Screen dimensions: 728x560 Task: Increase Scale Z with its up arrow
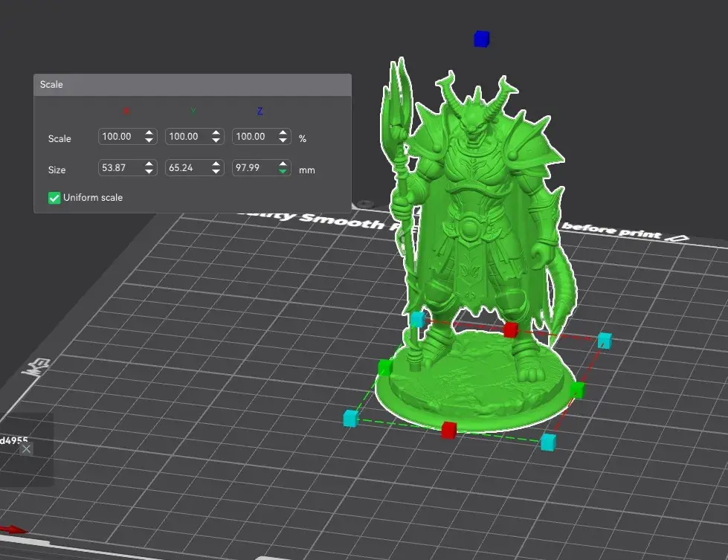283,133
